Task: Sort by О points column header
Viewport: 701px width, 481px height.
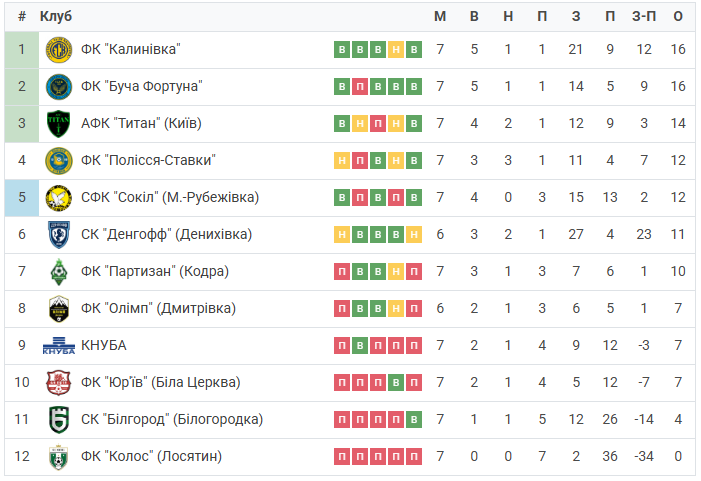Action: 678,16
